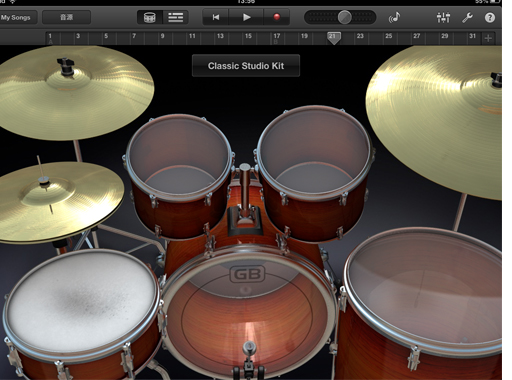Open the mixer track settings icon
Viewport: 512px width, 380px height.
pos(443,17)
